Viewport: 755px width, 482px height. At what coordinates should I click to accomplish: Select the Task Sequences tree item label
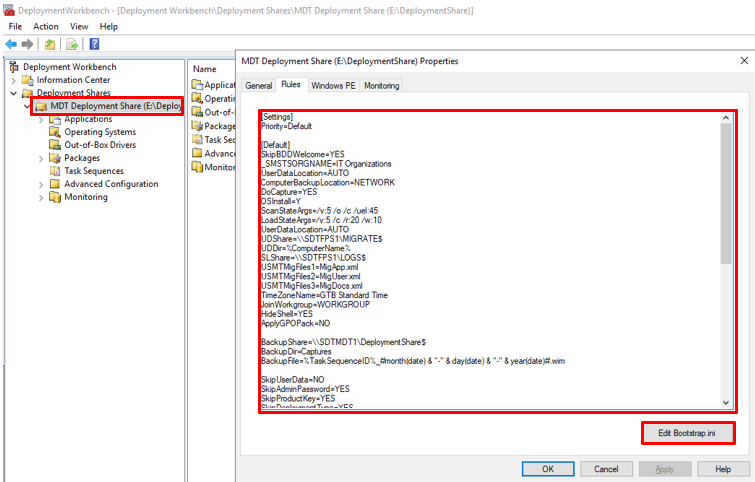(94, 171)
